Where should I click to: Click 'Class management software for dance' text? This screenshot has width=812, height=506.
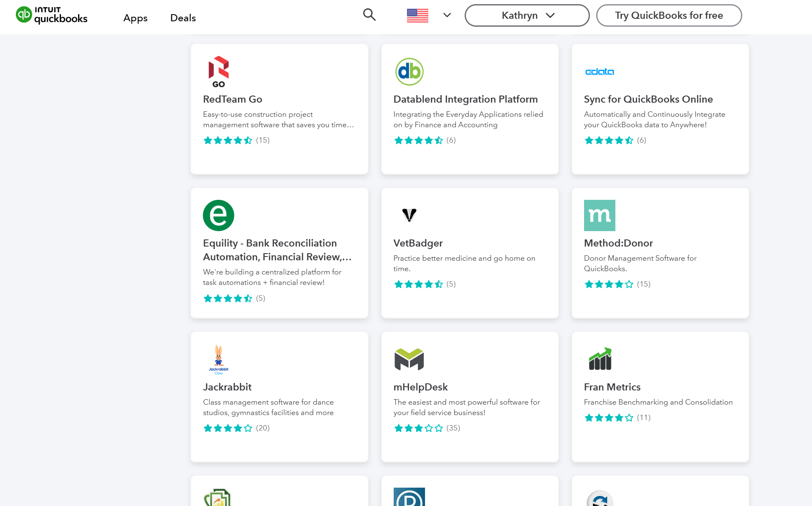click(x=268, y=407)
